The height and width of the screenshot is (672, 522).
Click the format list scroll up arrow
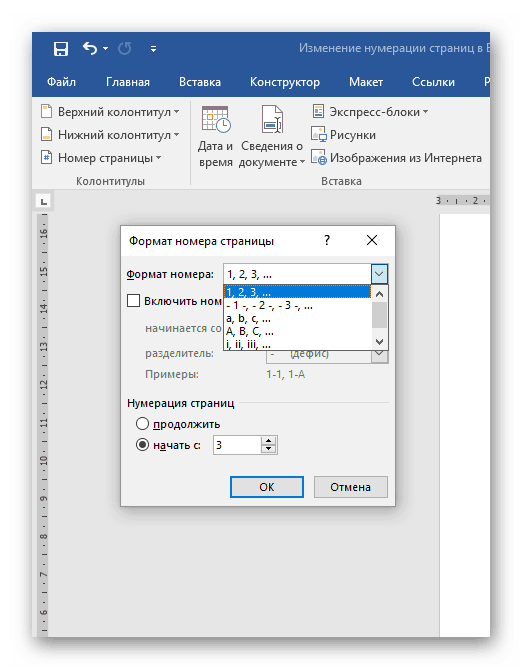click(x=379, y=294)
